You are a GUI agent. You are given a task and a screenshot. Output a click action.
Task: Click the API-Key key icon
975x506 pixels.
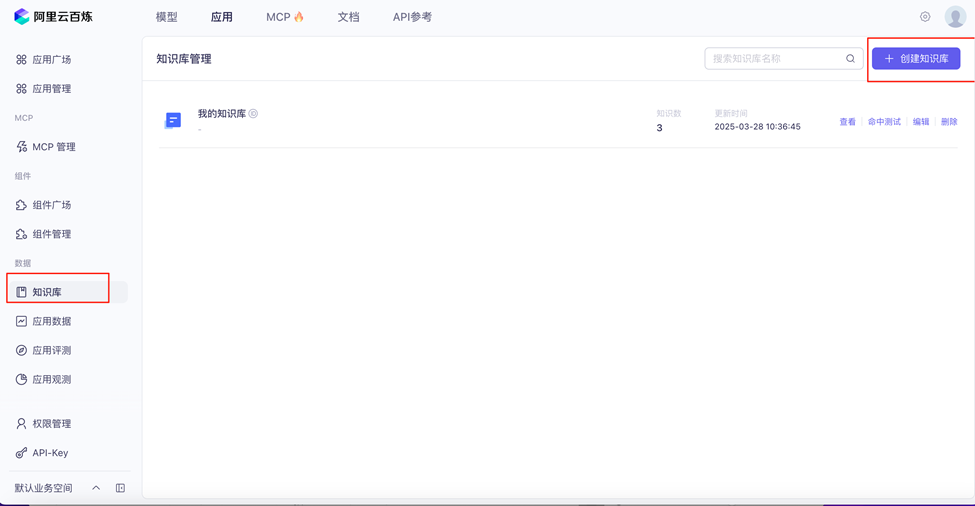(21, 453)
